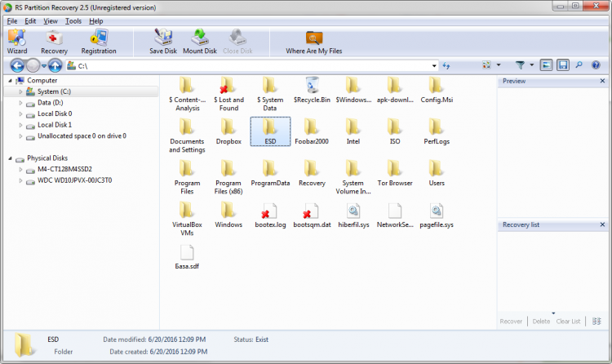The width and height of the screenshot is (612, 364).
Task: Open the File menu
Action: 12,21
